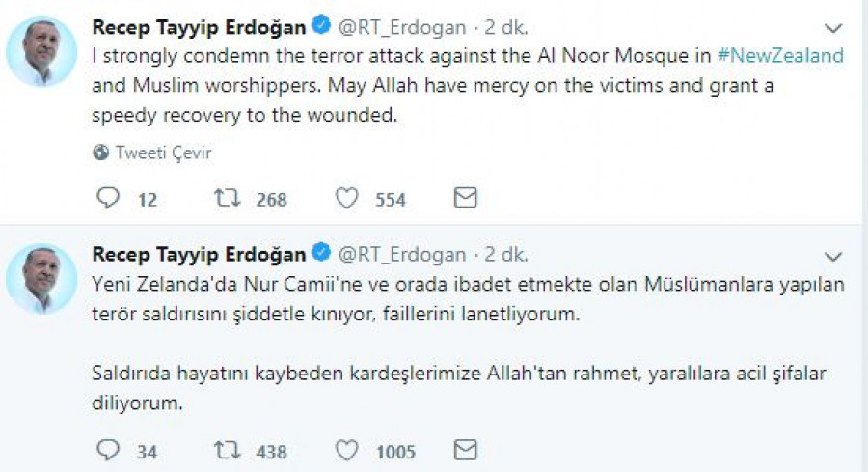
Task: Retweet the Turkish tweet with 438 retweets
Action: point(228,451)
